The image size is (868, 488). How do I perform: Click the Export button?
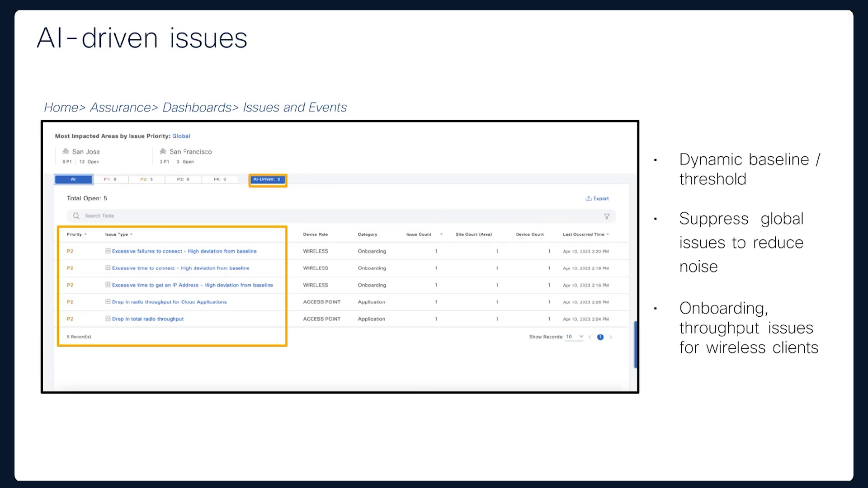(x=597, y=198)
